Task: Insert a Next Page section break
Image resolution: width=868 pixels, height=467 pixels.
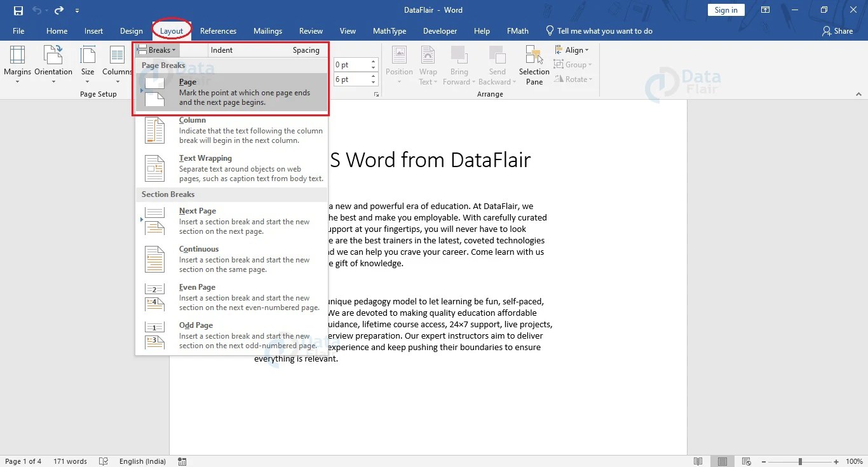Action: pyautogui.click(x=232, y=220)
